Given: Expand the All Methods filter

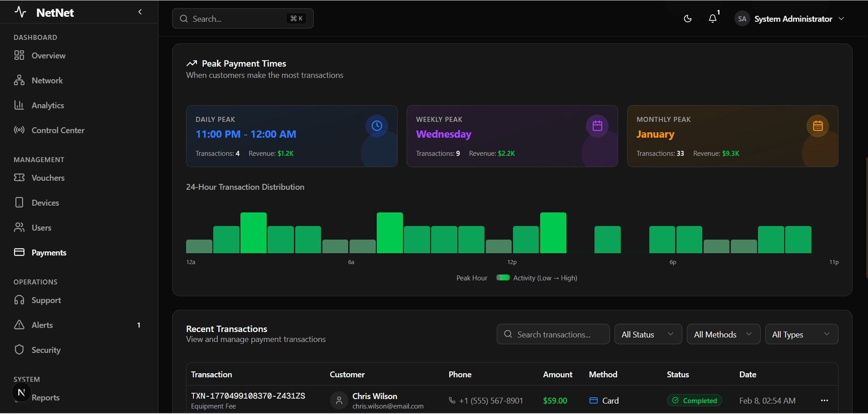Looking at the screenshot, I should 723,334.
